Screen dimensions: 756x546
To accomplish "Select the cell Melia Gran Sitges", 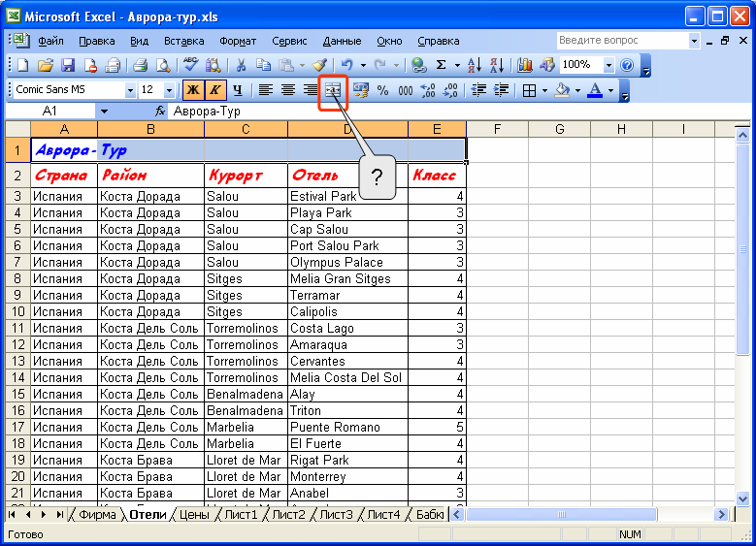I will 347,278.
